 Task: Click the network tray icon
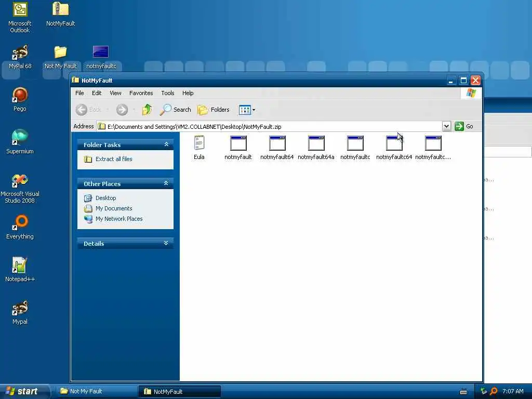[x=484, y=391]
